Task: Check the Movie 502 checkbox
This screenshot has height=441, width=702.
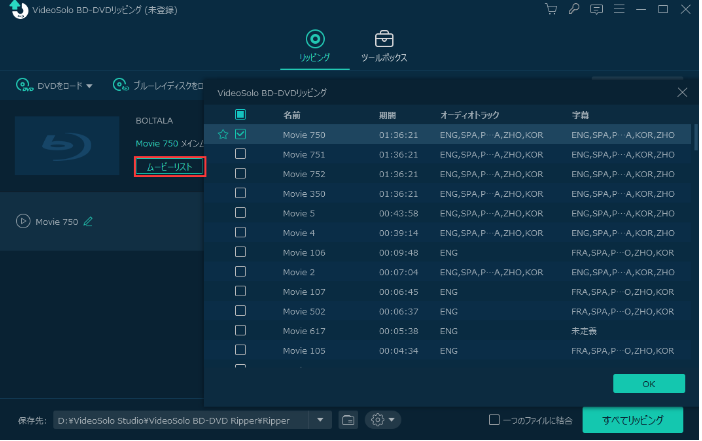Action: tap(240, 311)
